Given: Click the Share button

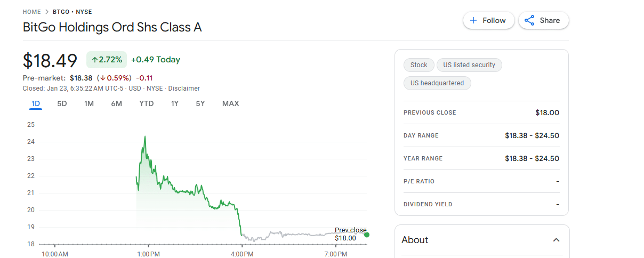Looking at the screenshot, I should [x=543, y=20].
